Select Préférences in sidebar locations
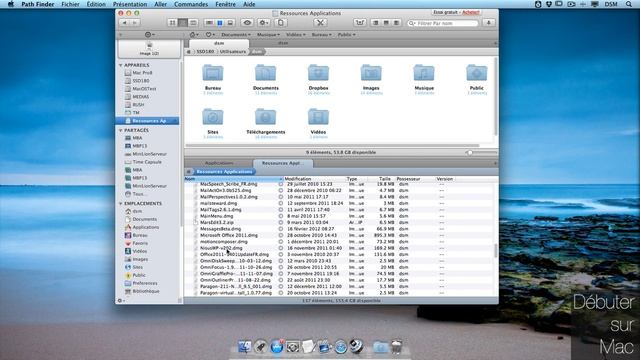The image size is (640, 360). pyautogui.click(x=144, y=283)
